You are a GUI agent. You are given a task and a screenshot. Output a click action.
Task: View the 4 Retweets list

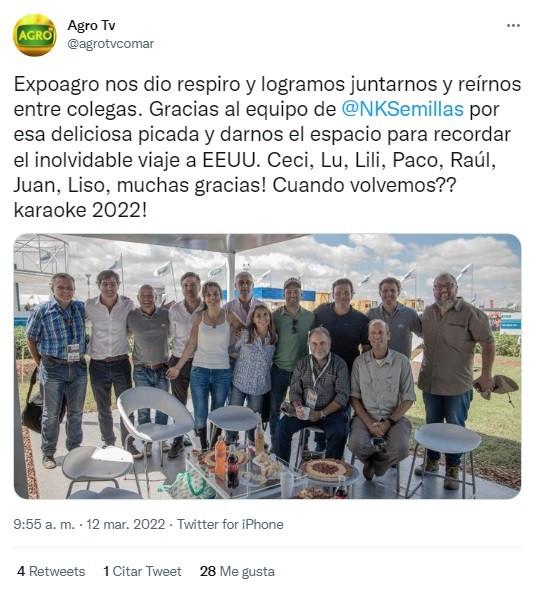(x=51, y=571)
